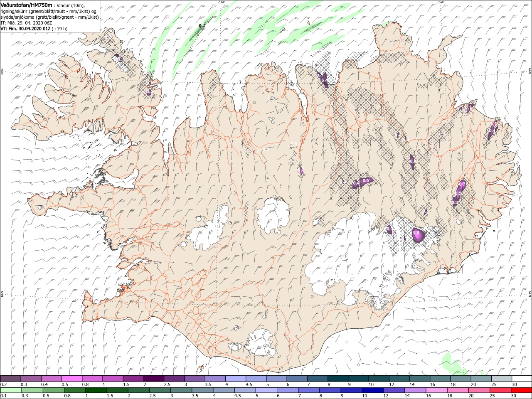Click the 'rigning/skúrir' legend description line
The width and height of the screenshot is (532, 399).
pos(49,11)
